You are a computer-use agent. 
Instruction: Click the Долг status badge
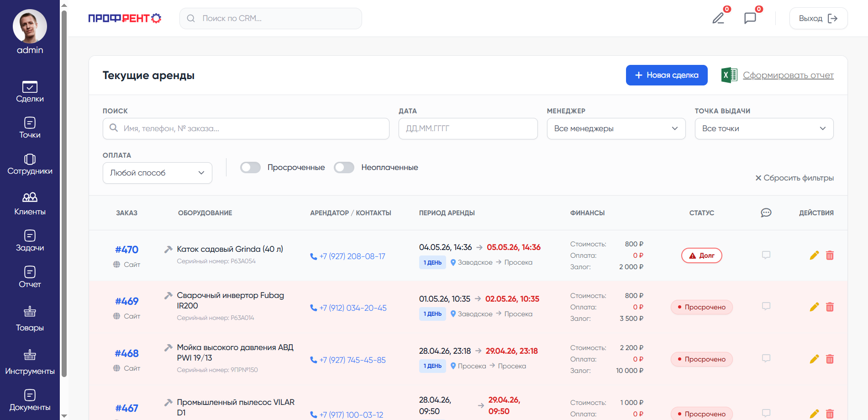[702, 255]
